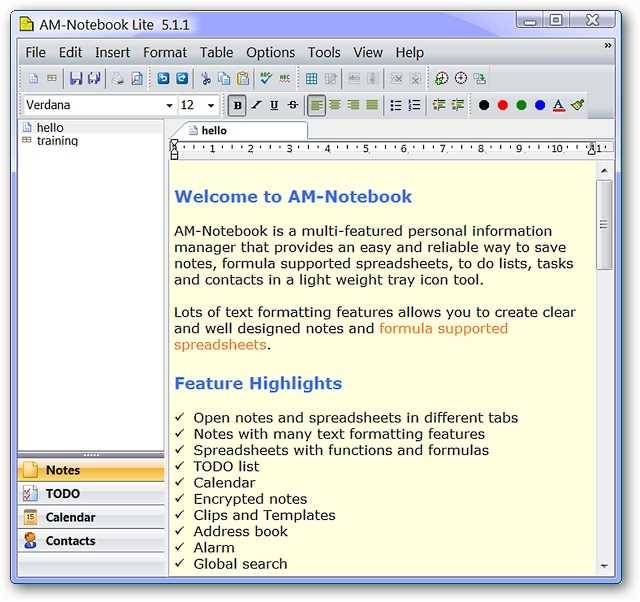This screenshot has width=640, height=602.
Task: Pick the black color swatch
Action: coord(484,105)
